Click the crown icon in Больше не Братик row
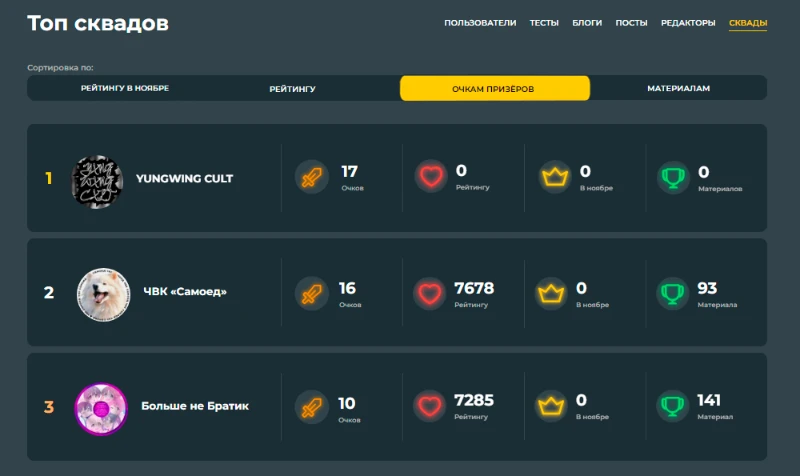 551,406
